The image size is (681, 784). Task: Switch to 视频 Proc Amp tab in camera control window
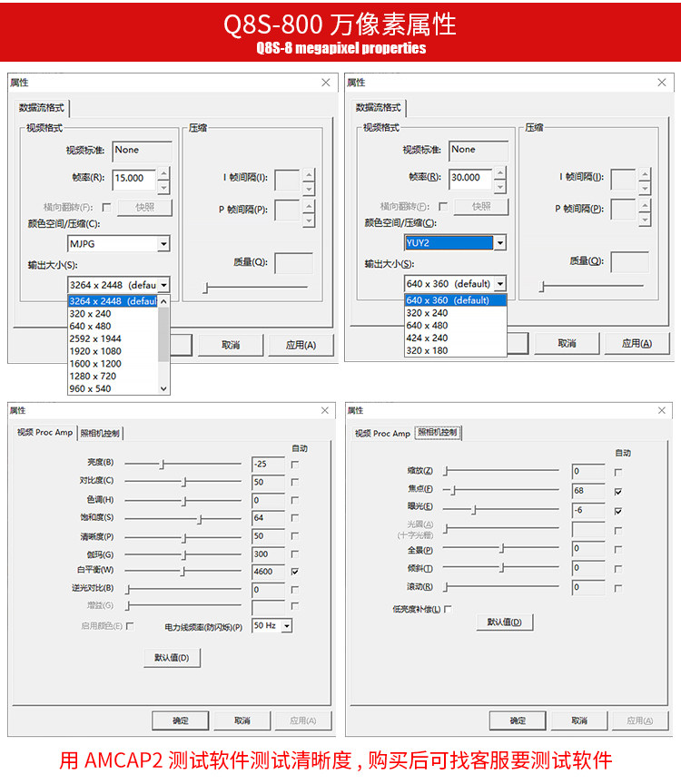(x=382, y=433)
